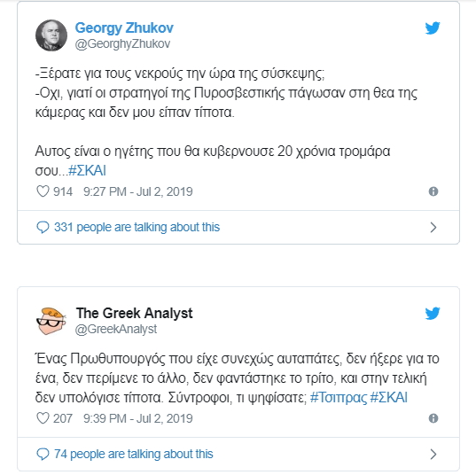Follow the #ΣΚΑΙ hashtag in Zhukov's tweet
This screenshot has width=476, height=475.
tap(87, 170)
